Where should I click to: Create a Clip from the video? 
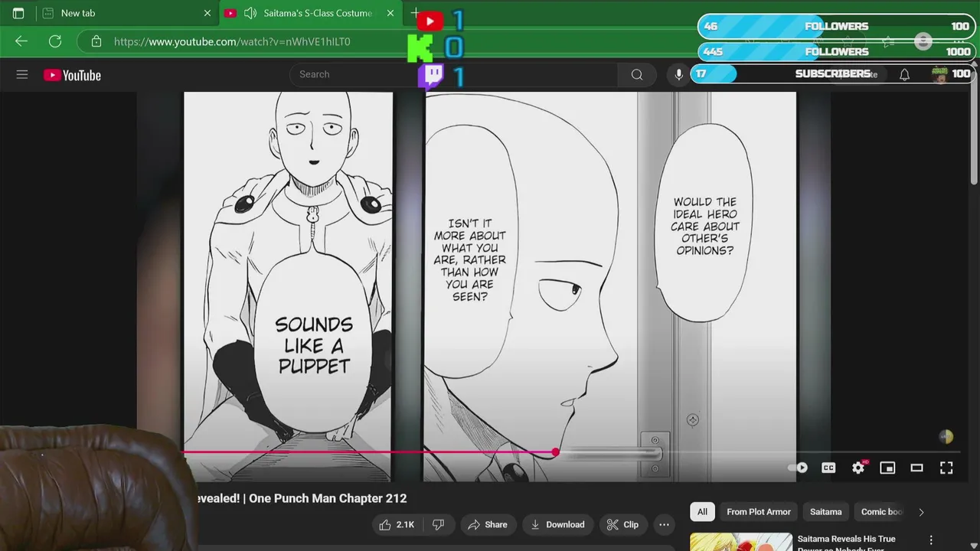point(622,524)
